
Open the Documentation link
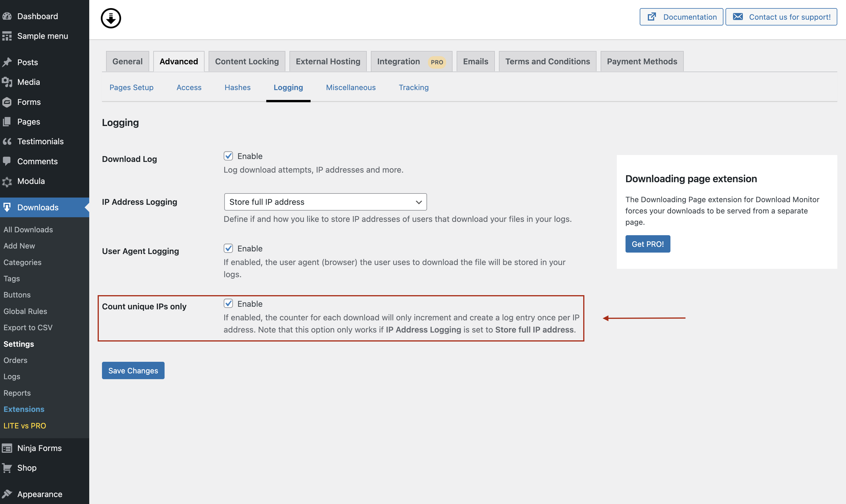tap(681, 17)
